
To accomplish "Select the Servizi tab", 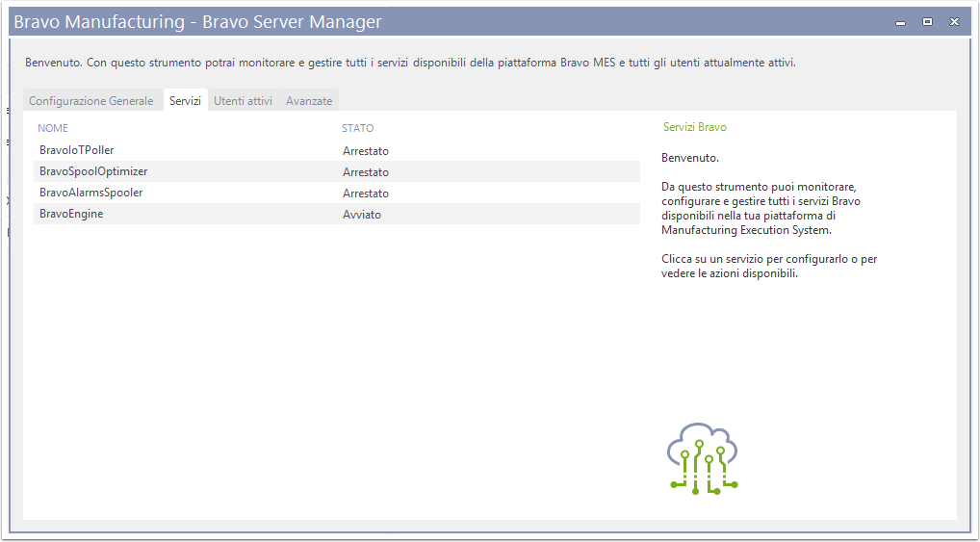I will click(185, 101).
